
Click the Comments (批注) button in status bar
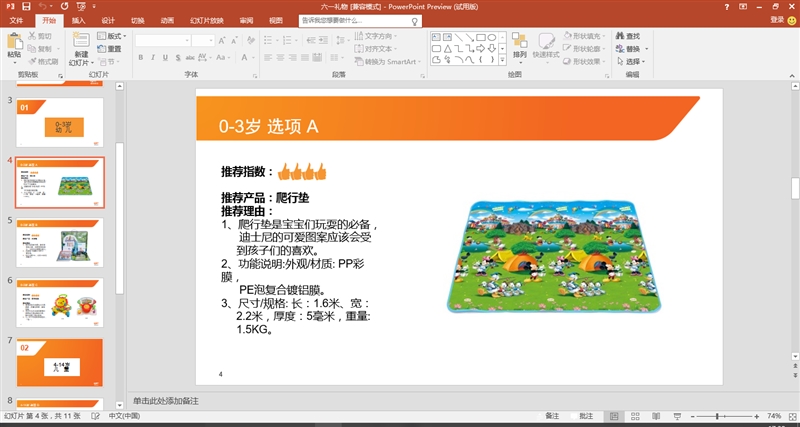(x=582, y=416)
